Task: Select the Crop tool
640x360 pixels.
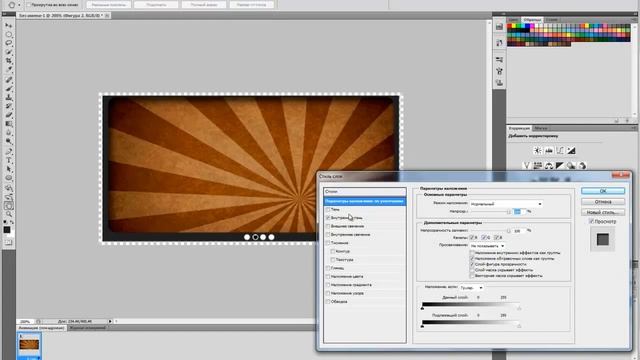Action: click(8, 60)
